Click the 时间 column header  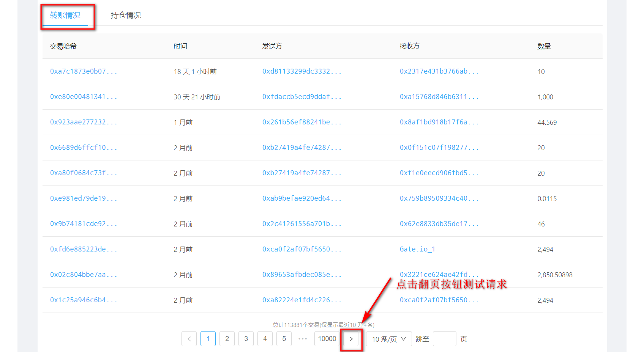tap(180, 46)
